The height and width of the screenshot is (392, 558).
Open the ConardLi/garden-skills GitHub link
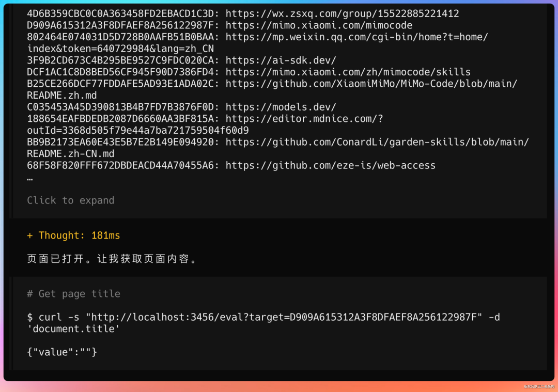click(377, 142)
